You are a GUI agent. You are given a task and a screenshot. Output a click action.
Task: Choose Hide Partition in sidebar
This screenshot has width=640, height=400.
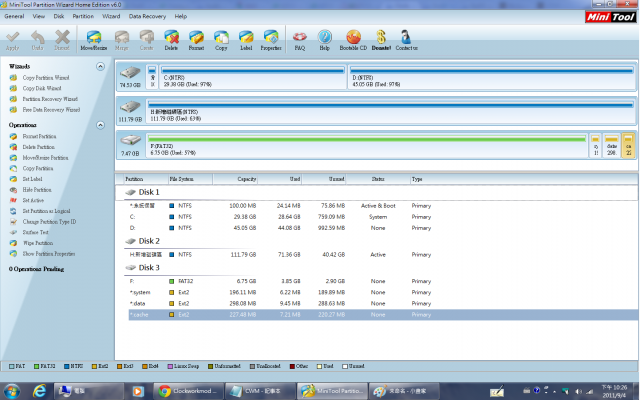click(x=37, y=190)
